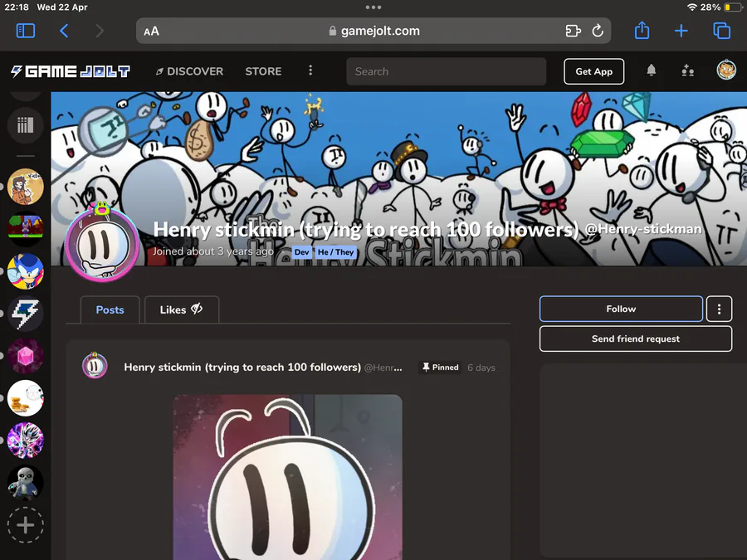Open the notifications bell
This screenshot has height=560, width=747.
pyautogui.click(x=652, y=71)
